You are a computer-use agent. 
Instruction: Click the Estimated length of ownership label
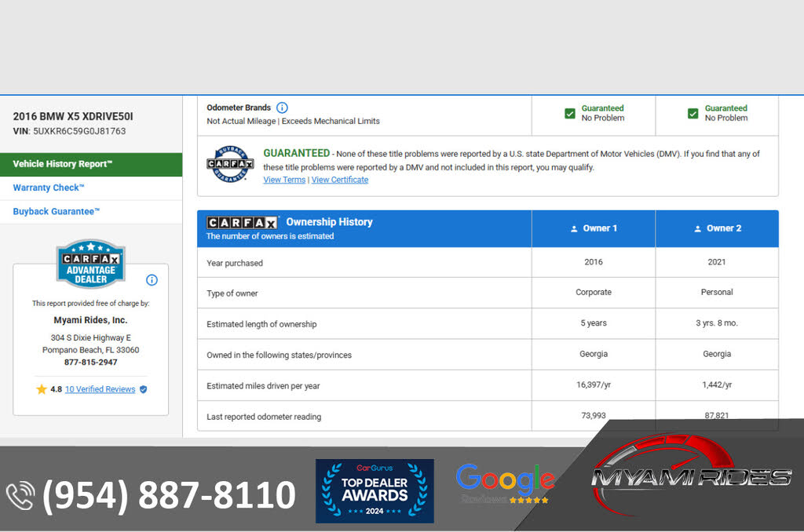261,324
